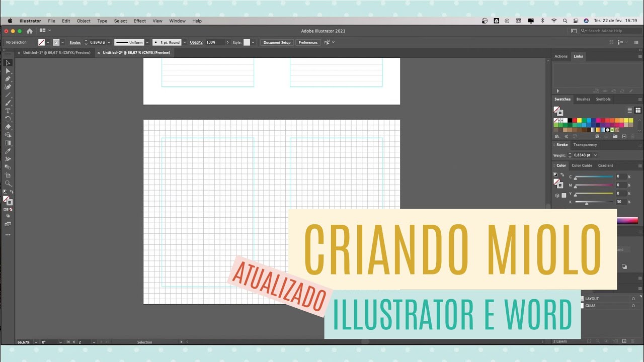Go to Home screen icon
The image size is (644, 362).
(30, 31)
